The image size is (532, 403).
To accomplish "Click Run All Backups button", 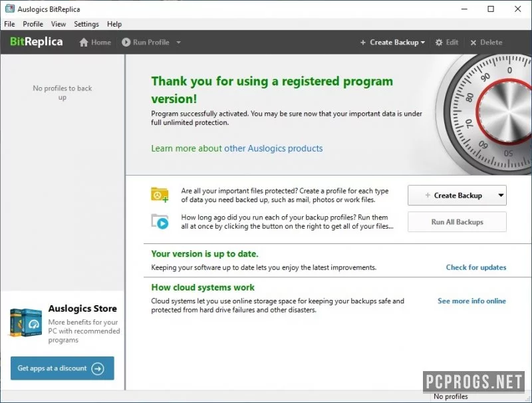I will (x=457, y=222).
